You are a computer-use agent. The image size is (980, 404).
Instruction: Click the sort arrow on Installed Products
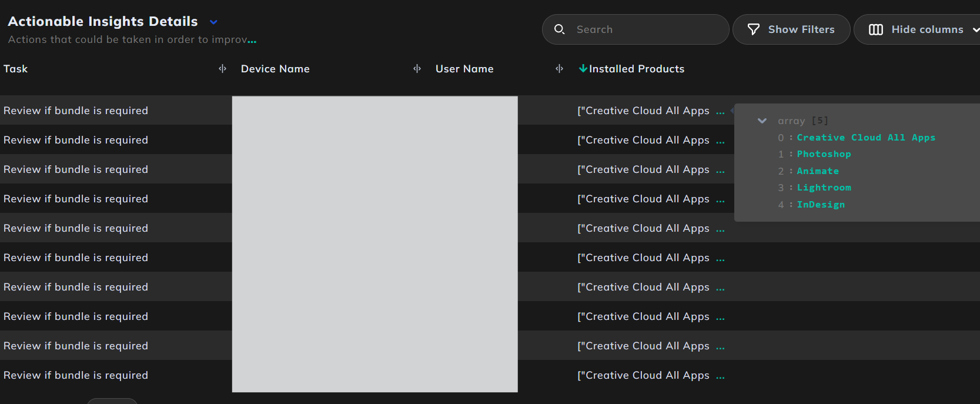(583, 69)
